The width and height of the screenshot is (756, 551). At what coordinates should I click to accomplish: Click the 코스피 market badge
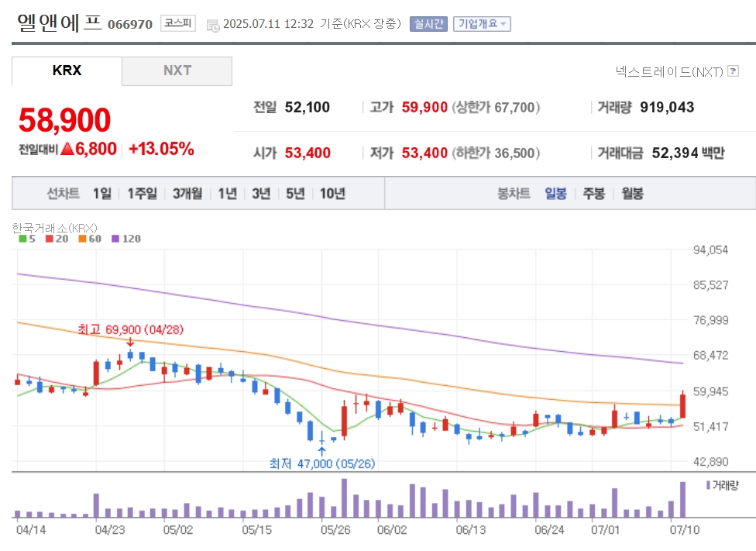coord(178,23)
